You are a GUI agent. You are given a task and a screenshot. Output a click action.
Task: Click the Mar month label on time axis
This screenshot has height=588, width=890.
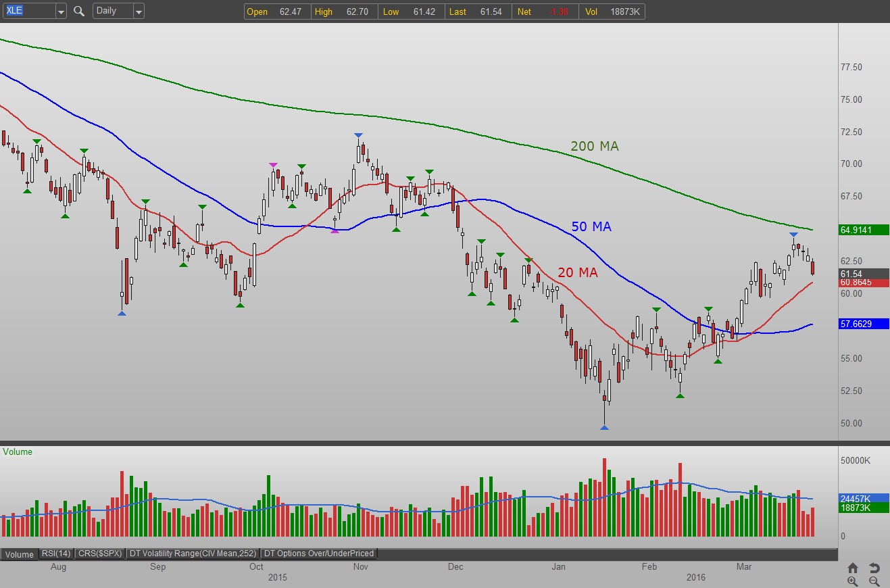[744, 566]
